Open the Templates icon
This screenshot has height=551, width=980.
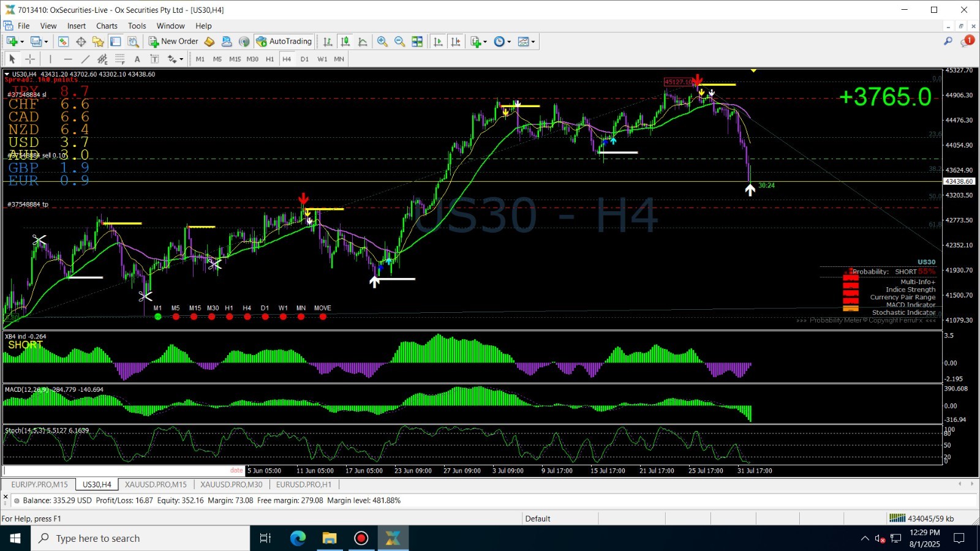coord(523,42)
